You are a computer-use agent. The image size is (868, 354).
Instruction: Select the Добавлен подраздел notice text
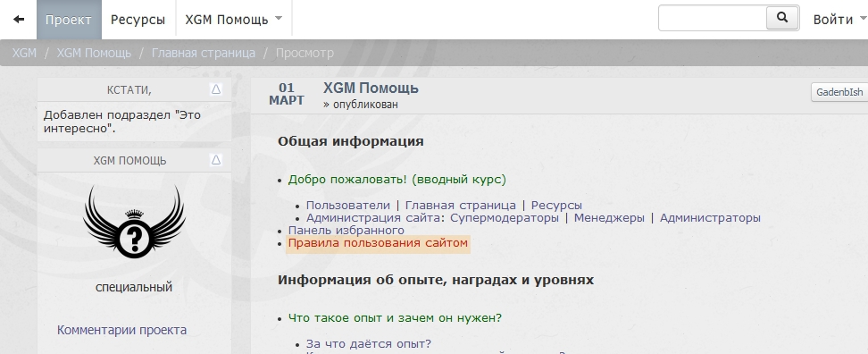click(122, 122)
